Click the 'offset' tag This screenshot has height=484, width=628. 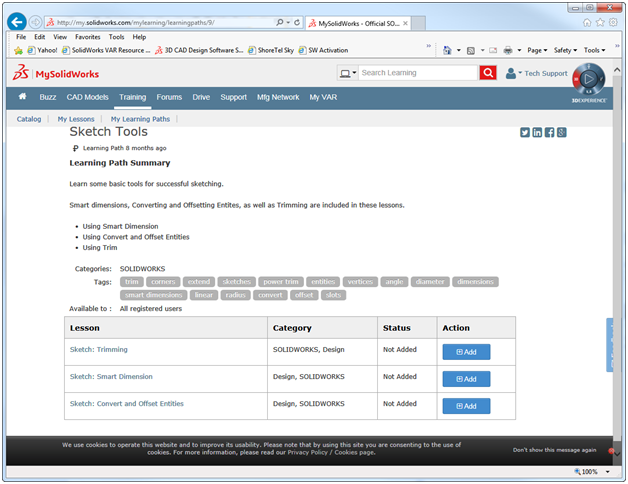[304, 295]
